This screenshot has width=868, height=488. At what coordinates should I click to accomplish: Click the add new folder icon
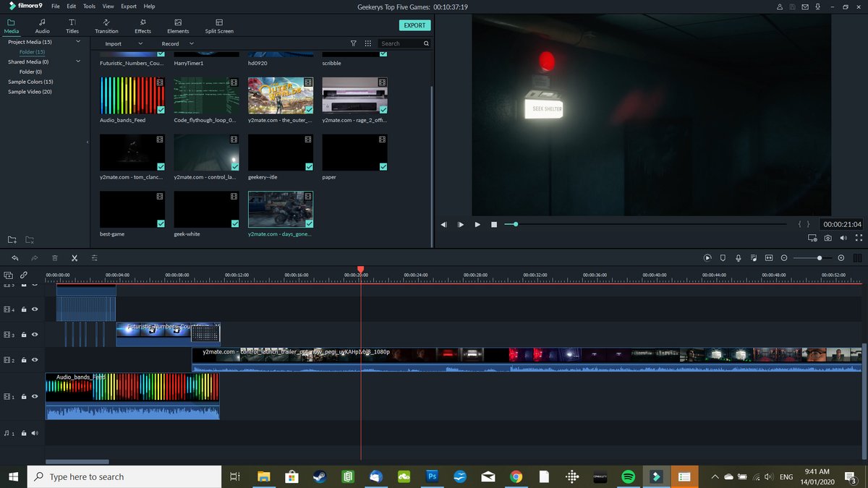pos(12,239)
